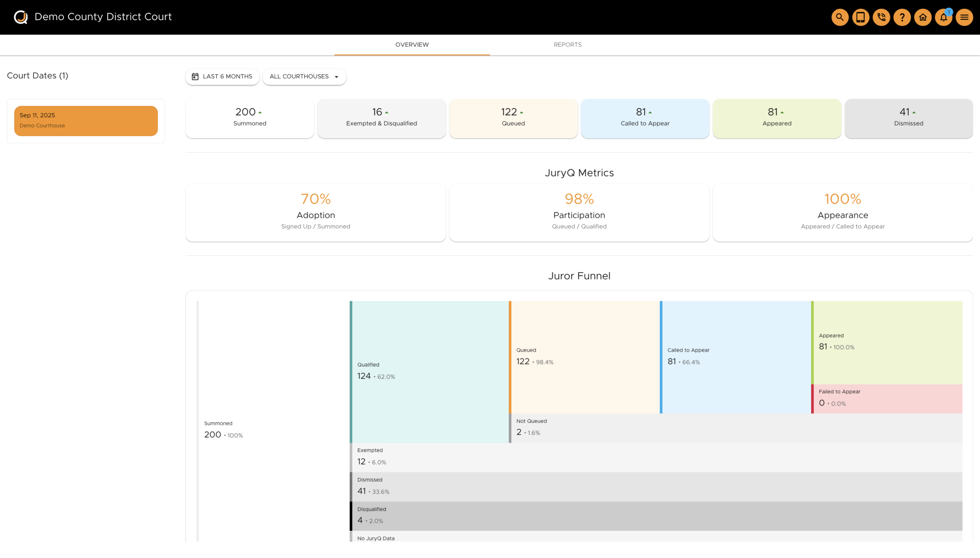980x558 pixels.
Task: Click the search magnifier icon
Action: click(840, 17)
